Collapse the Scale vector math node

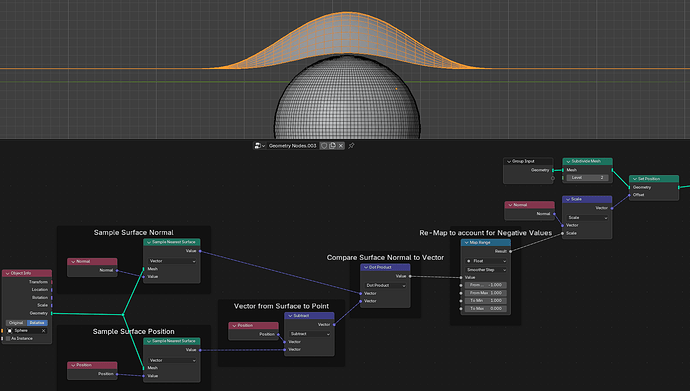(568, 199)
